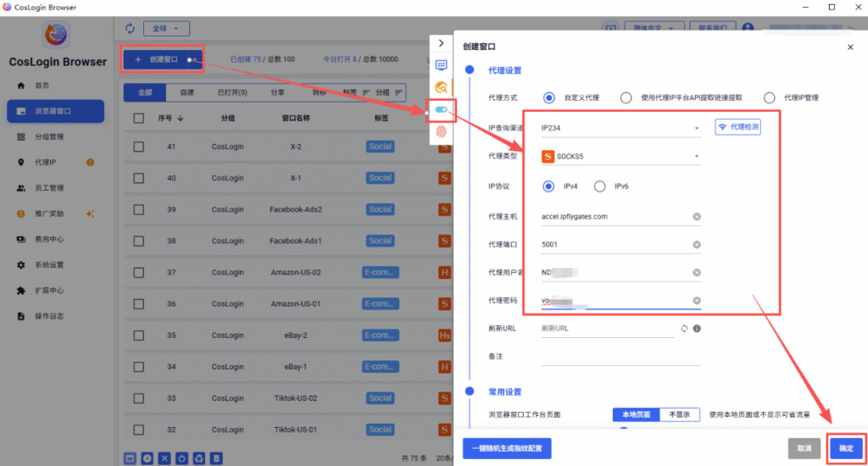Image resolution: width=868 pixels, height=466 pixels.
Task: Open the IP查询渠道 IP234 dropdown
Action: coord(620,128)
